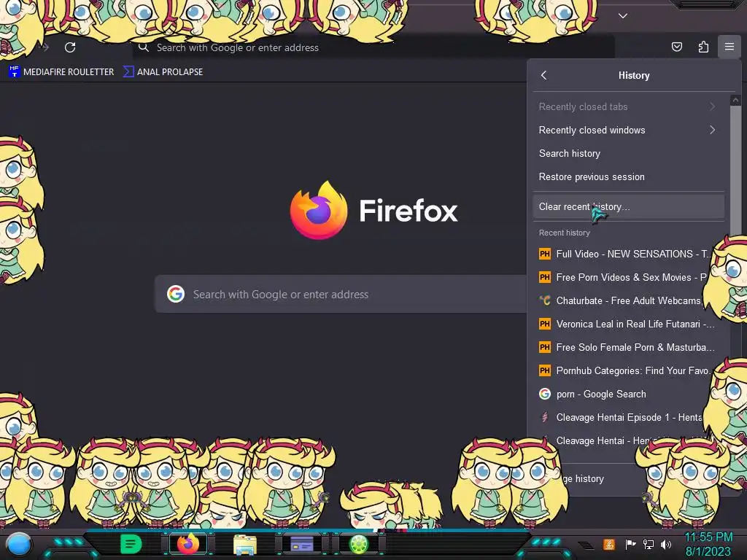Click the Java tray icon
The width and height of the screenshot is (747, 560).
point(609,544)
